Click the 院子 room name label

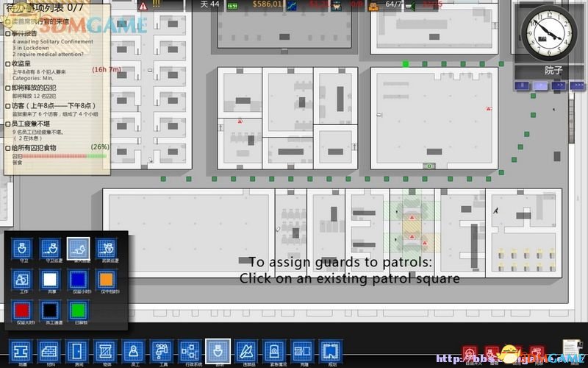(x=553, y=70)
